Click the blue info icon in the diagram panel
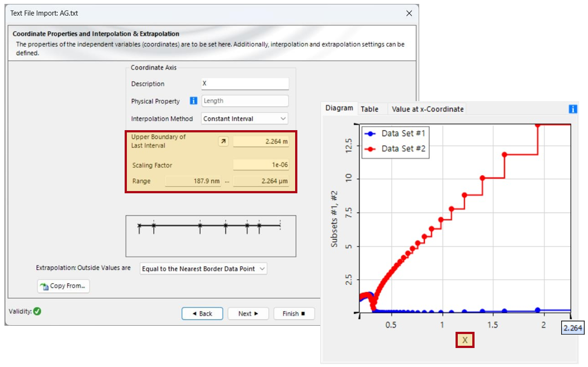 tap(573, 109)
